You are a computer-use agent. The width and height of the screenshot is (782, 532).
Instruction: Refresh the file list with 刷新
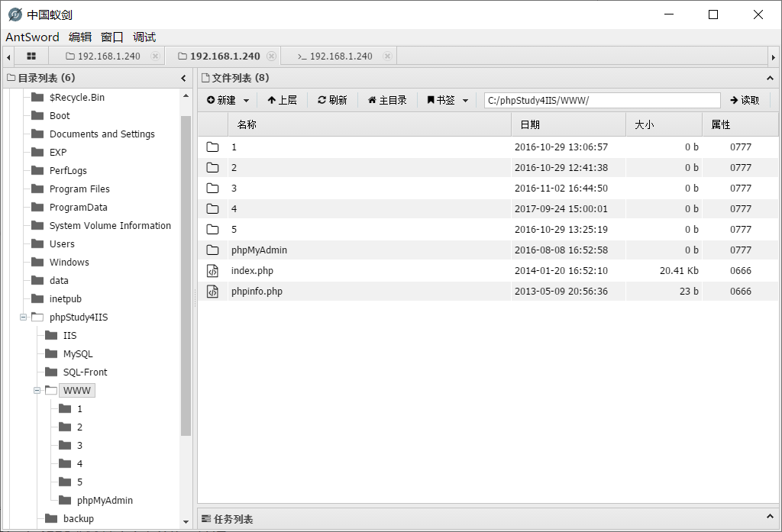[332, 100]
